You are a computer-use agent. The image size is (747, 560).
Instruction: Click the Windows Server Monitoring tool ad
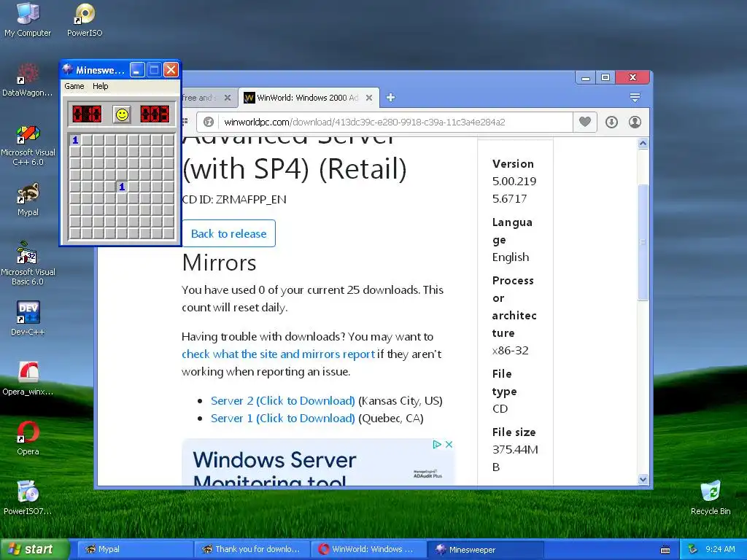point(318,462)
